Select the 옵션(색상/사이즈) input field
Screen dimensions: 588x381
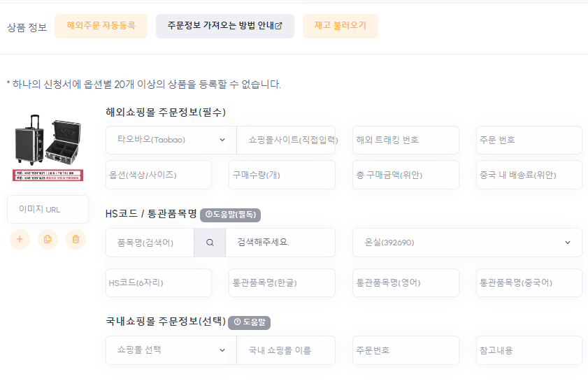pos(159,175)
